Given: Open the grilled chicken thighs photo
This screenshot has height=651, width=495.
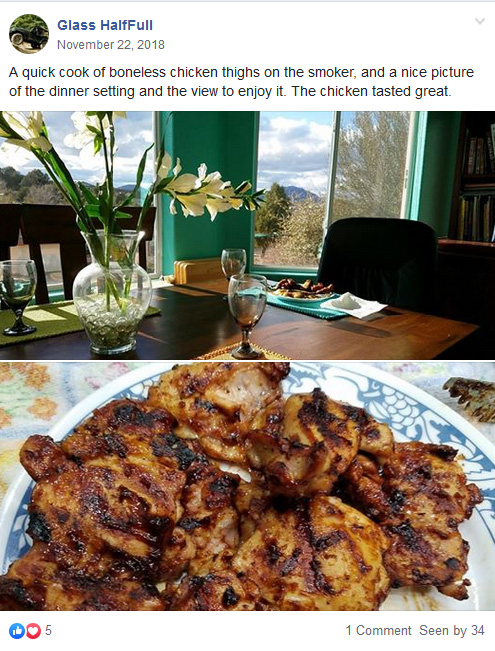Looking at the screenshot, I should click(248, 487).
